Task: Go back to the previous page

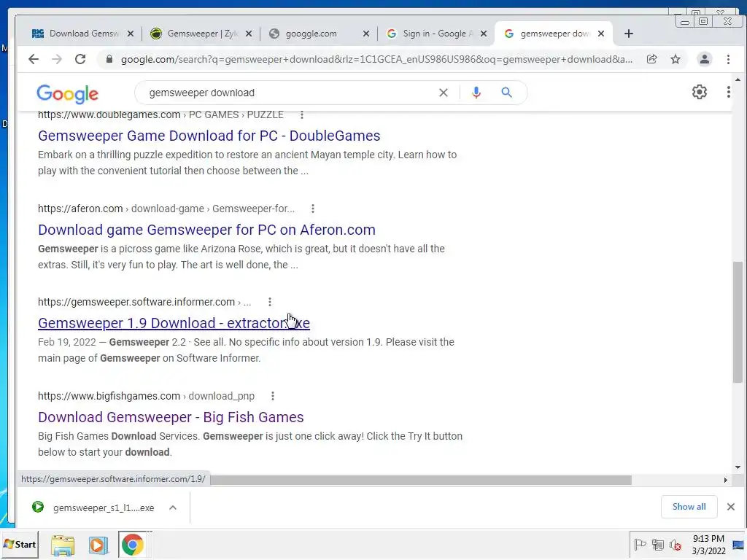Action: pyautogui.click(x=34, y=60)
